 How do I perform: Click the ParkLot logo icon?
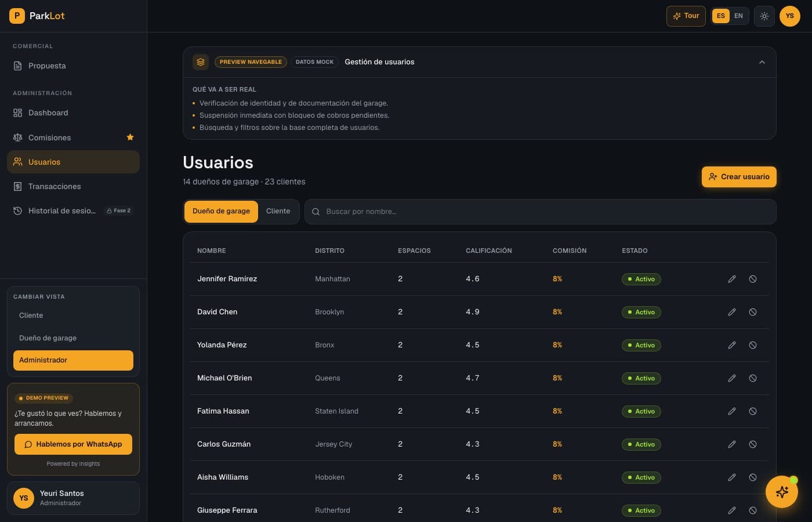click(17, 16)
